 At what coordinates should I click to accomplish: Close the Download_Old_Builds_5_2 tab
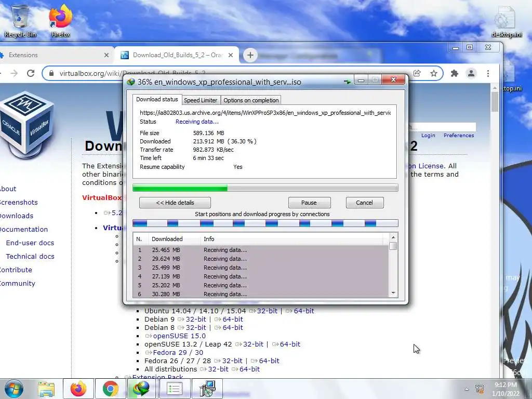230,55
